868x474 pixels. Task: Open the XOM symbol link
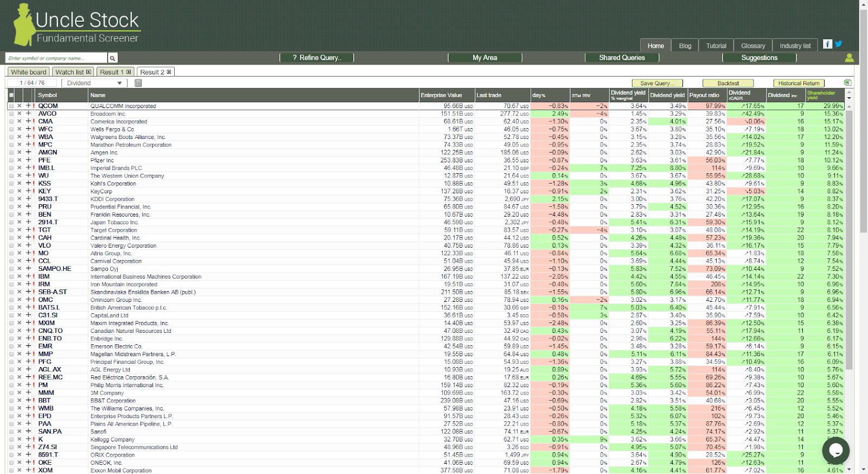tap(46, 470)
